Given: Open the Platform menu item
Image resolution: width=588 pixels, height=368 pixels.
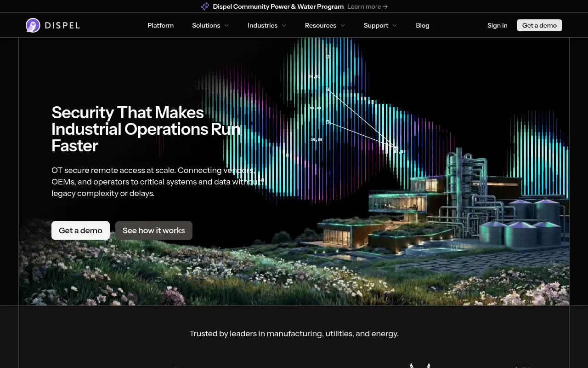Looking at the screenshot, I should (x=160, y=25).
